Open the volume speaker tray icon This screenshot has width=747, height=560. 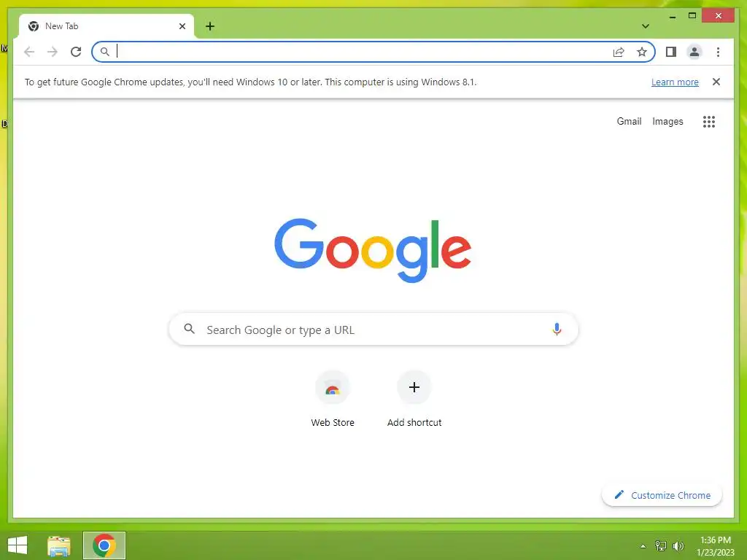click(678, 546)
